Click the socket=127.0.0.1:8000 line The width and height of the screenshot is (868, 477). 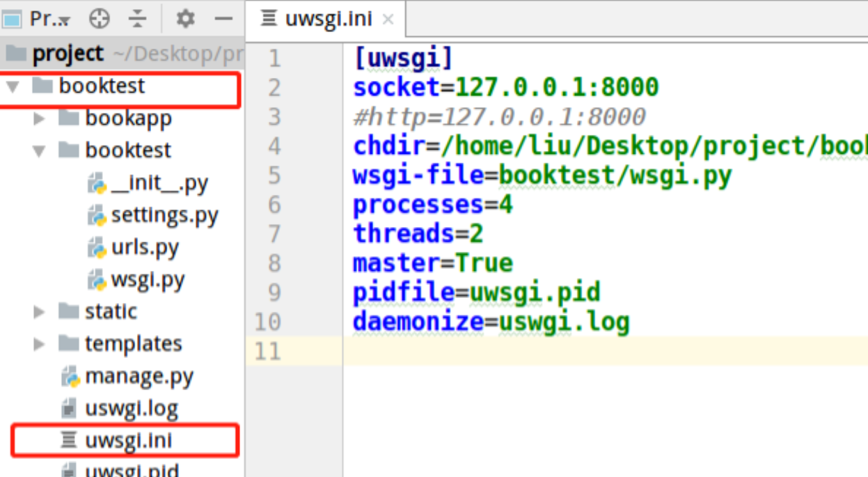(506, 88)
